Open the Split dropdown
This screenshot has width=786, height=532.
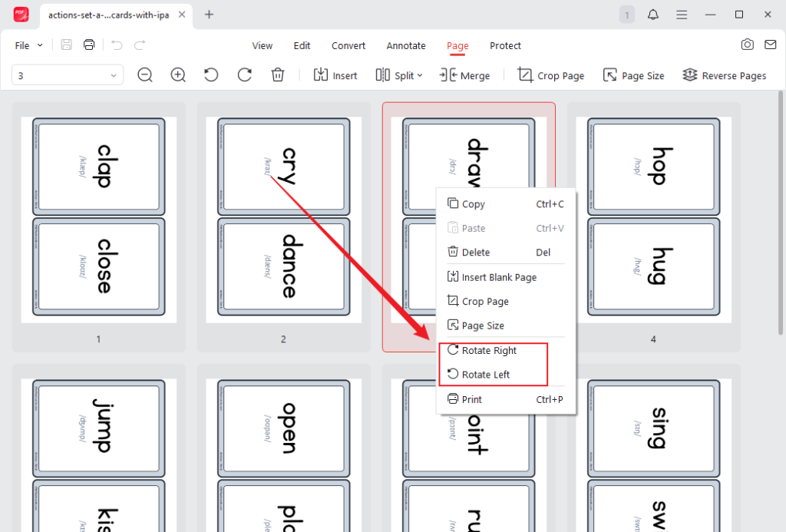pos(399,75)
